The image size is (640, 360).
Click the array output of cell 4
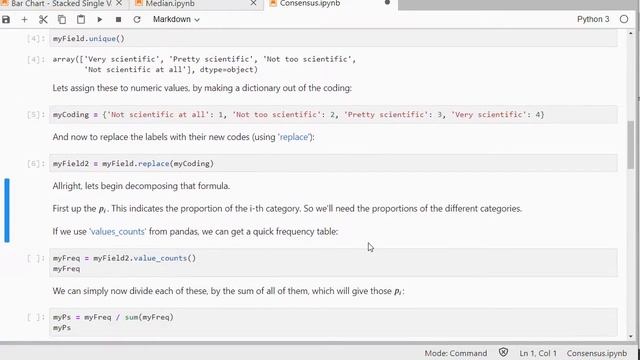[x=204, y=64]
